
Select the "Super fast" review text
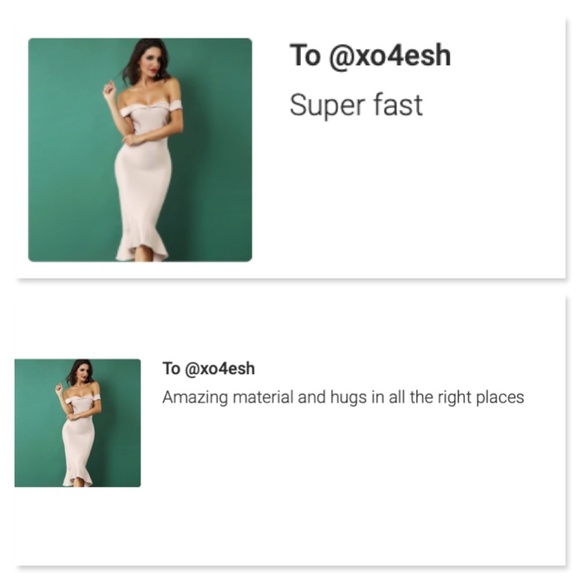point(356,105)
